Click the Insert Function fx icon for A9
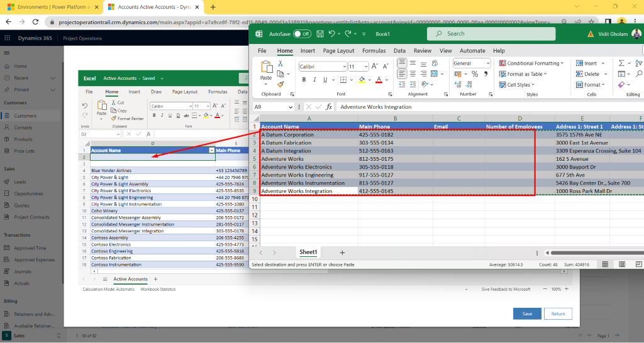The width and height of the screenshot is (644, 343). point(329,107)
